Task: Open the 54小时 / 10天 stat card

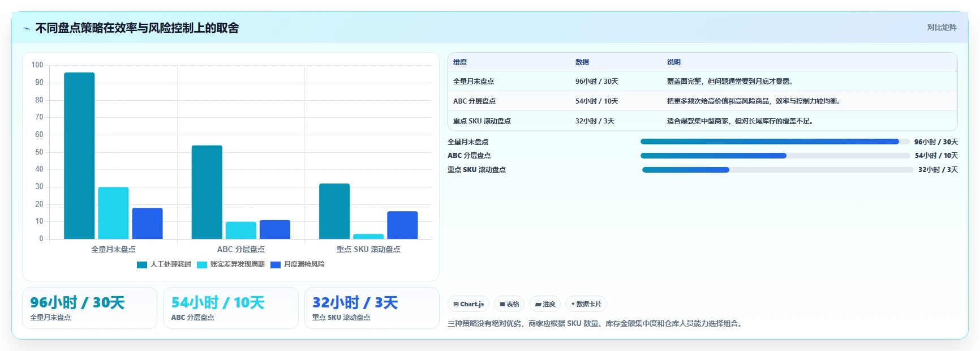Action: coord(231,308)
